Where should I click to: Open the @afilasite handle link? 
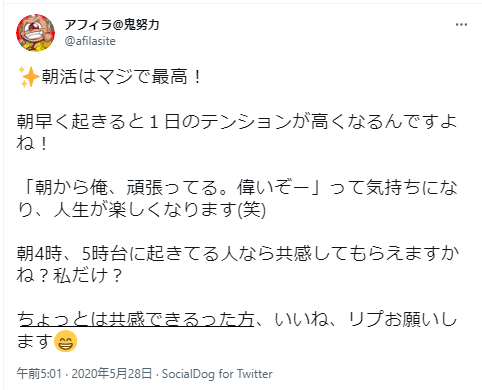click(90, 41)
